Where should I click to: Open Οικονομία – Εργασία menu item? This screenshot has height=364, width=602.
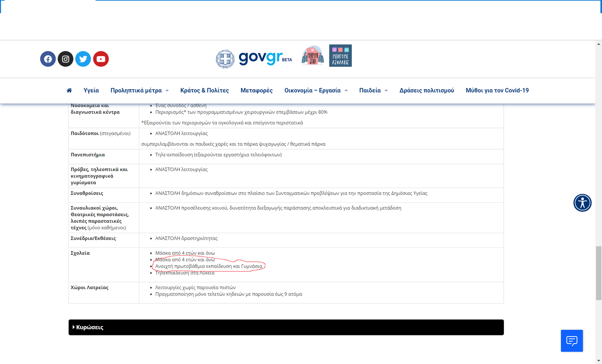pos(312,90)
